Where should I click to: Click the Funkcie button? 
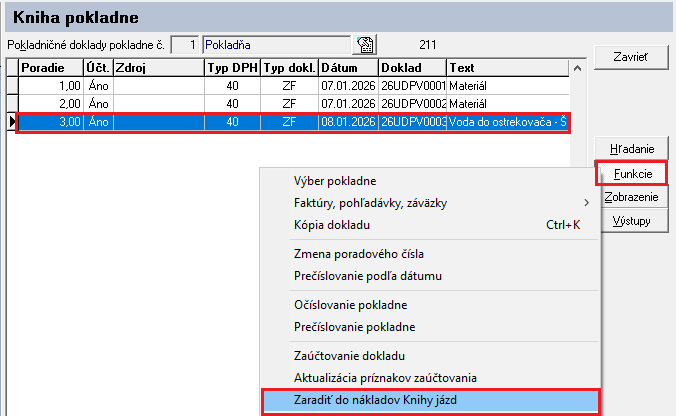click(x=632, y=173)
